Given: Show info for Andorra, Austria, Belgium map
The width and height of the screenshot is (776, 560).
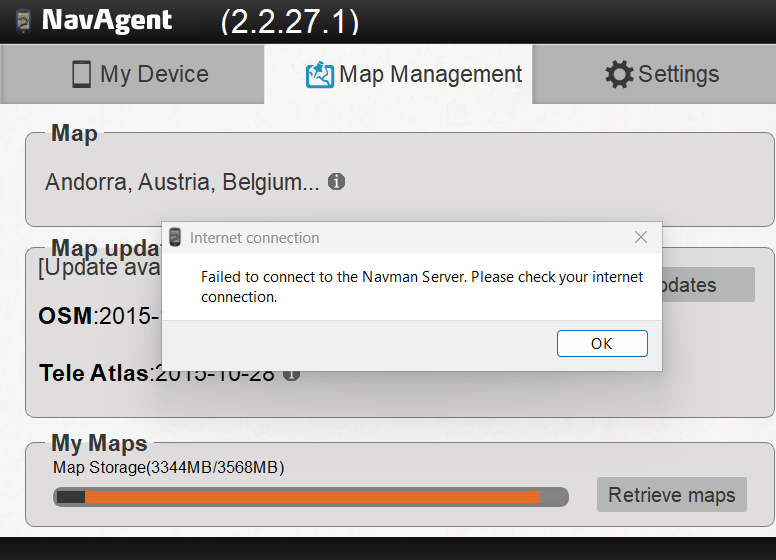Looking at the screenshot, I should coord(337,182).
